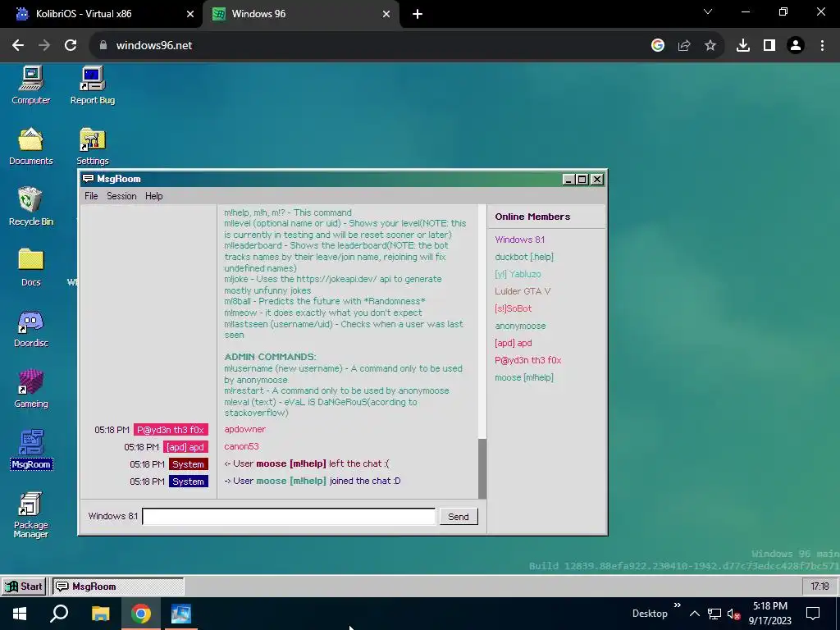The image size is (840, 630).
Task: Open the Package Manager icon
Action: 30,514
